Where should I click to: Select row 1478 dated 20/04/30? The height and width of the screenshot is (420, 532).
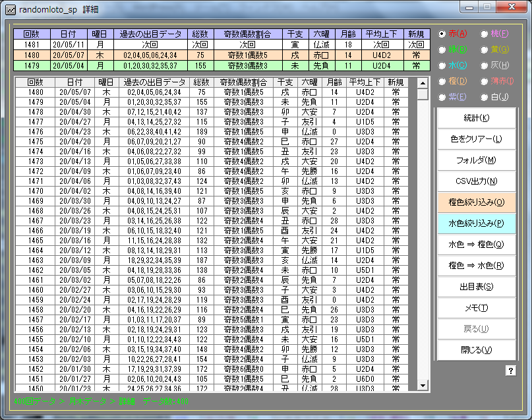pos(212,112)
